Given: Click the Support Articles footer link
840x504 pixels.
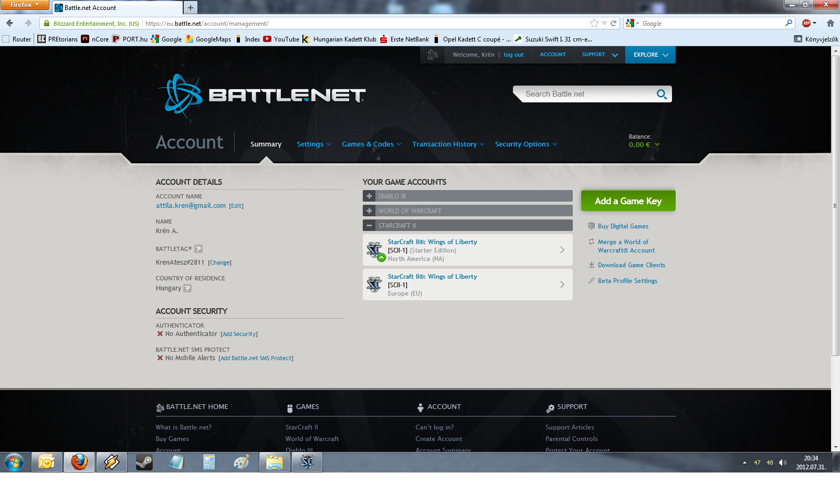Looking at the screenshot, I should click(570, 427).
